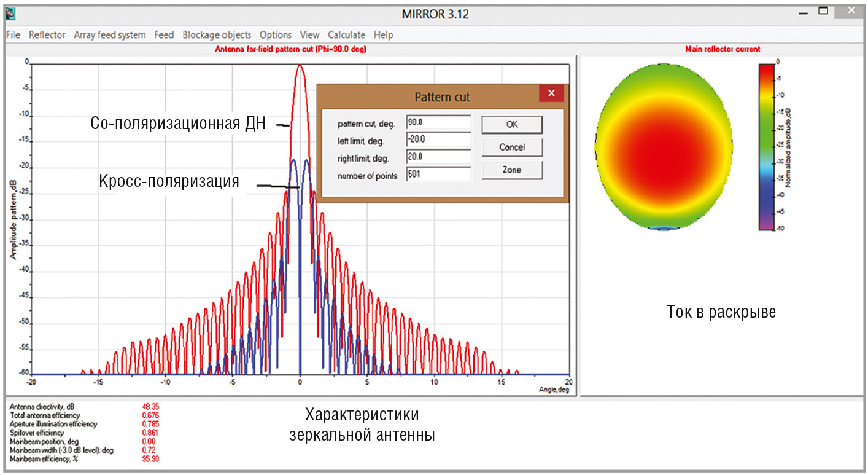The image size is (868, 475).
Task: Maximize the MIRROR 3.12 window
Action: pos(823,11)
